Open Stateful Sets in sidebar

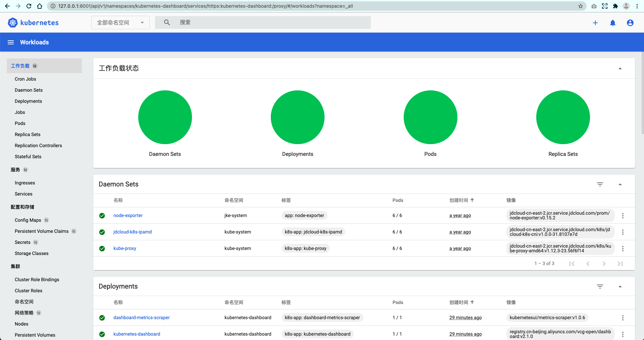click(28, 157)
